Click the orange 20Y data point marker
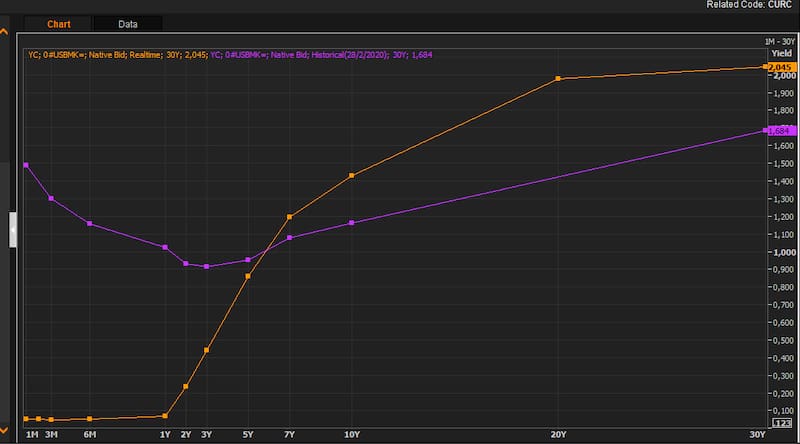Screen dimensions: 800x444 coord(558,78)
